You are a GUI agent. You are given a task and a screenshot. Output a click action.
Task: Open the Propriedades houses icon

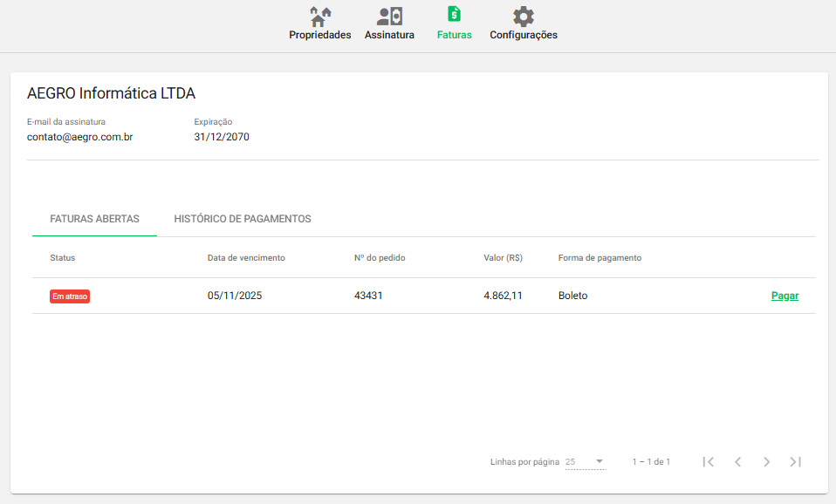click(320, 17)
